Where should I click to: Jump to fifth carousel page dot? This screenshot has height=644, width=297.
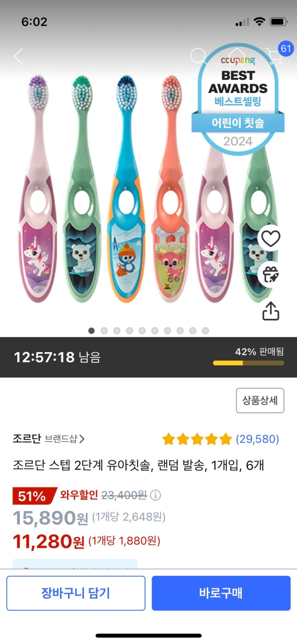142,331
